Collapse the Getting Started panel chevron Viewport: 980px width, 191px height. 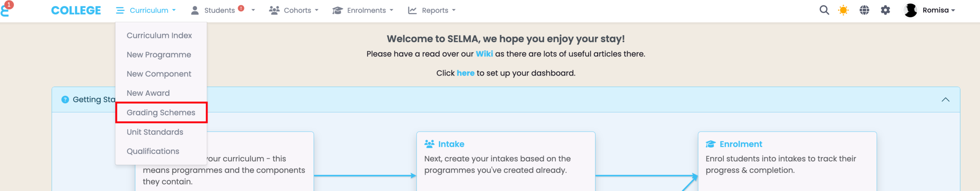point(946,100)
